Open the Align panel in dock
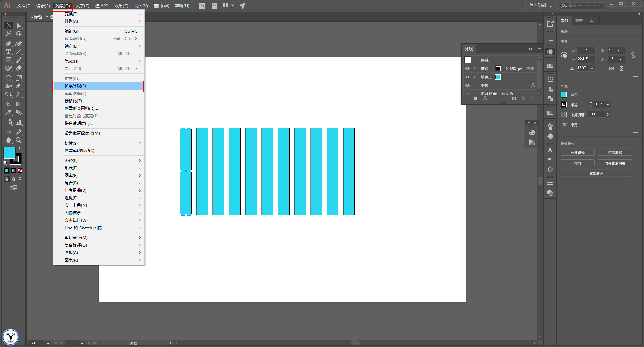644x347 pixels. point(550,89)
